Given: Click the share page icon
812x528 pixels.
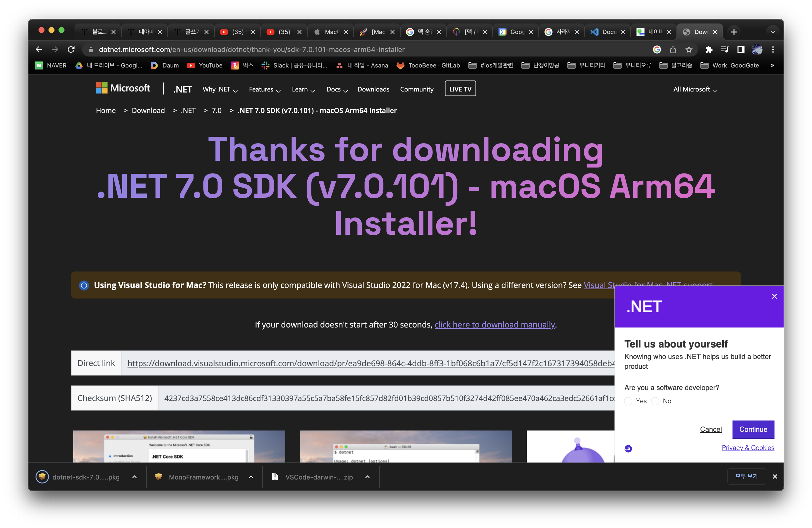Looking at the screenshot, I should (673, 49).
